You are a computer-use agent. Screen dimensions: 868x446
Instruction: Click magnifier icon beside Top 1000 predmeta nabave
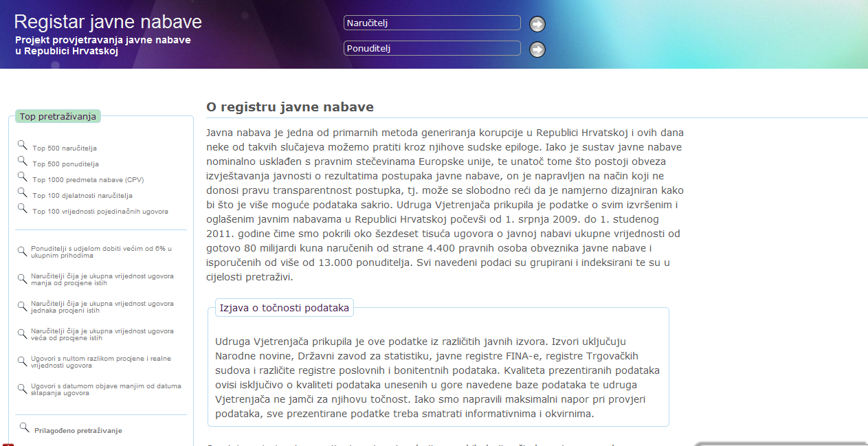23,177
